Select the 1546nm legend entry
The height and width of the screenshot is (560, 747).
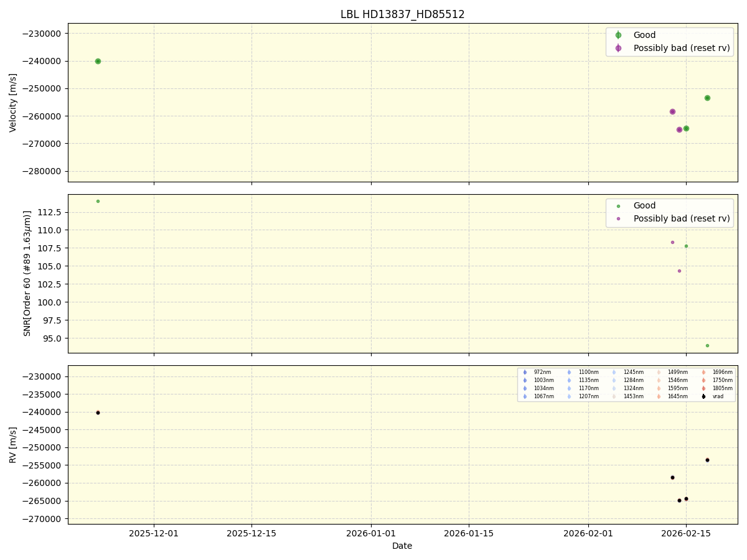[678, 380]
